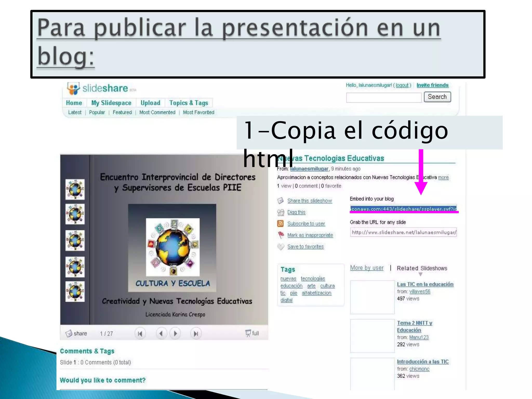Click the logout link

(402, 85)
